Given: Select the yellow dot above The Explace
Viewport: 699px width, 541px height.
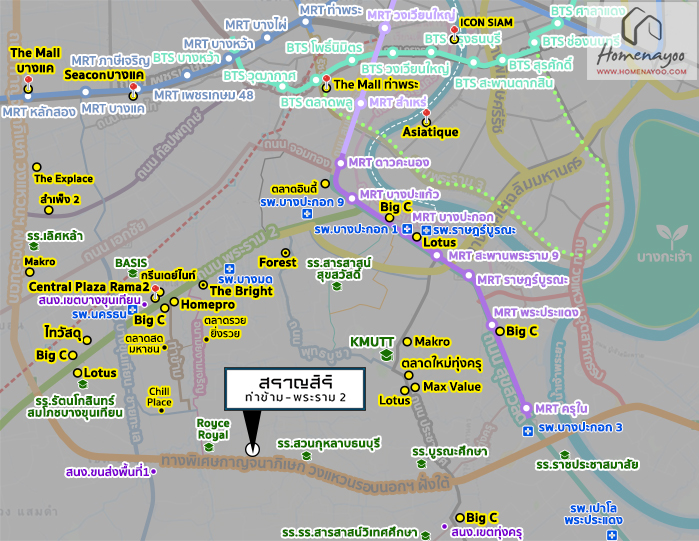Looking at the screenshot, I should coord(37,167).
